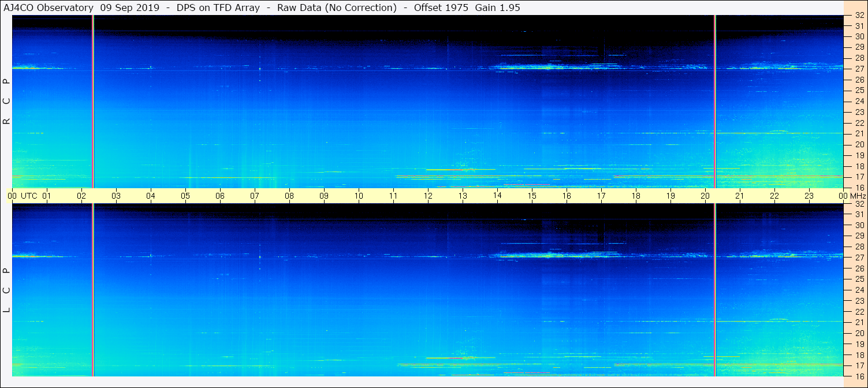Image resolution: width=868 pixels, height=388 pixels.
Task: Click hour label '12' on time axis
Action: coord(428,196)
